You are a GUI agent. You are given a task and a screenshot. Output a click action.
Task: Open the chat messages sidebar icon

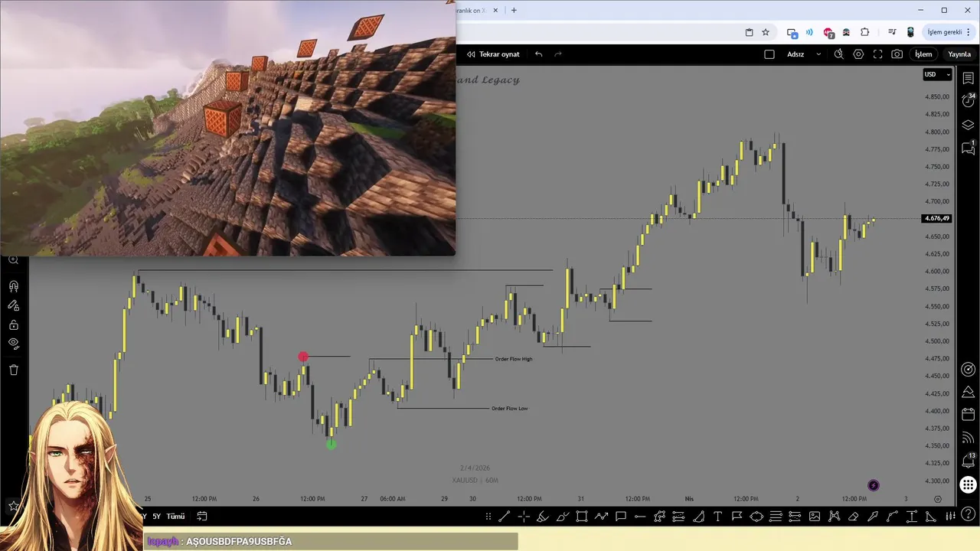pos(969,148)
